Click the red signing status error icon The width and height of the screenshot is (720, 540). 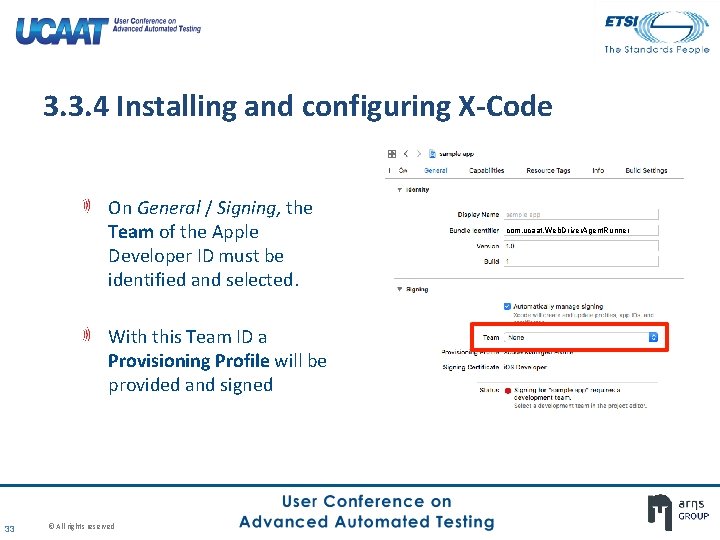coord(508,391)
